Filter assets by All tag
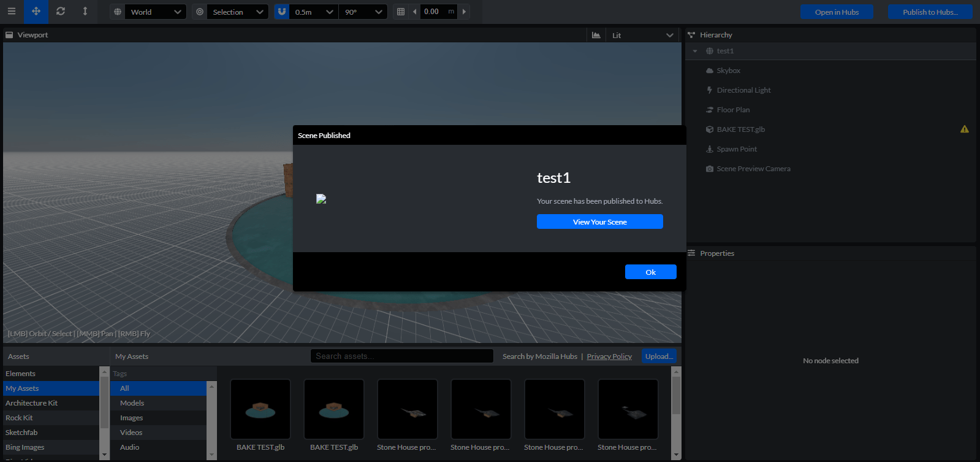This screenshot has width=980, height=462. (159, 388)
